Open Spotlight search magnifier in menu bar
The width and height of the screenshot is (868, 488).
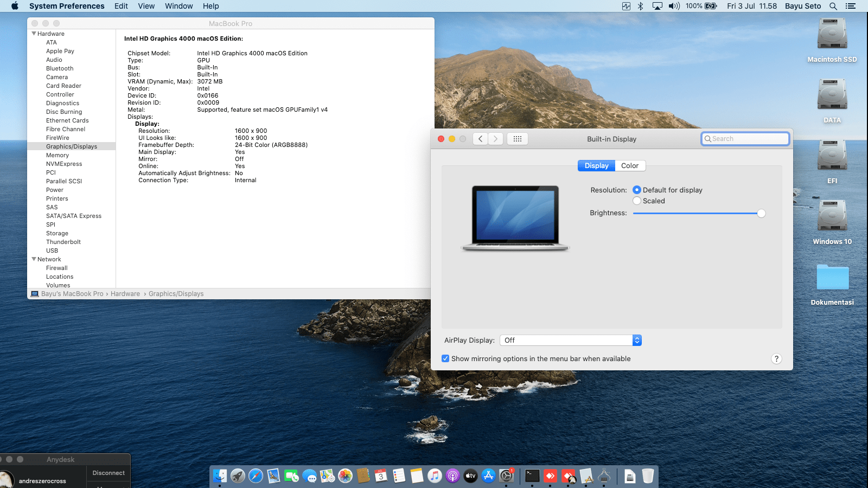pos(833,6)
